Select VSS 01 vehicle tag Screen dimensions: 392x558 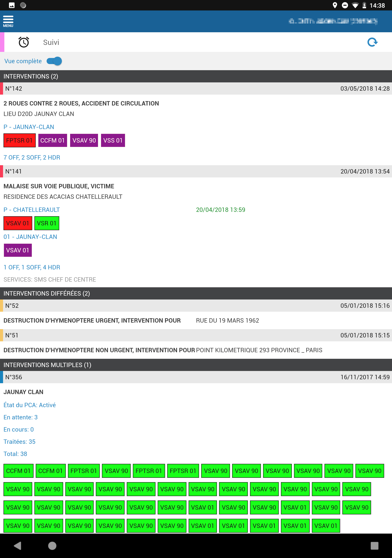(x=113, y=140)
